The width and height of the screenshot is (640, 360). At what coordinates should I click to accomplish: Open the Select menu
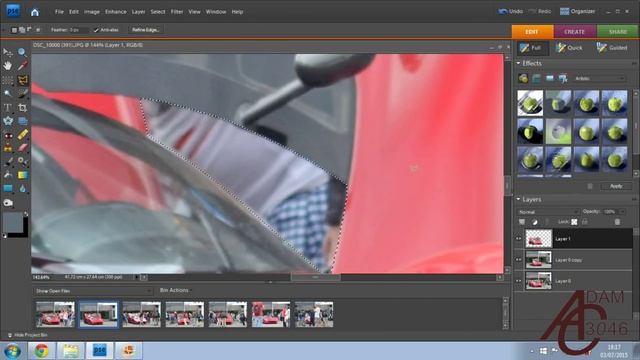(x=158, y=12)
